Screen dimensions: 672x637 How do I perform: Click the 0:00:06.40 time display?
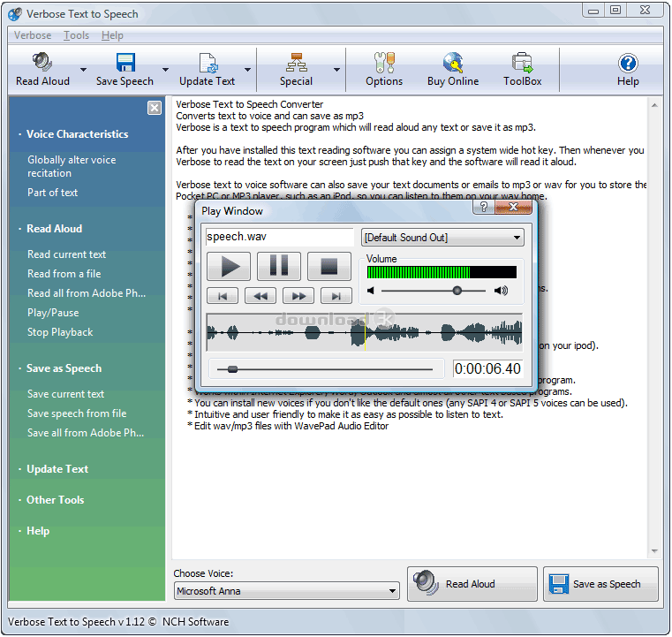487,368
